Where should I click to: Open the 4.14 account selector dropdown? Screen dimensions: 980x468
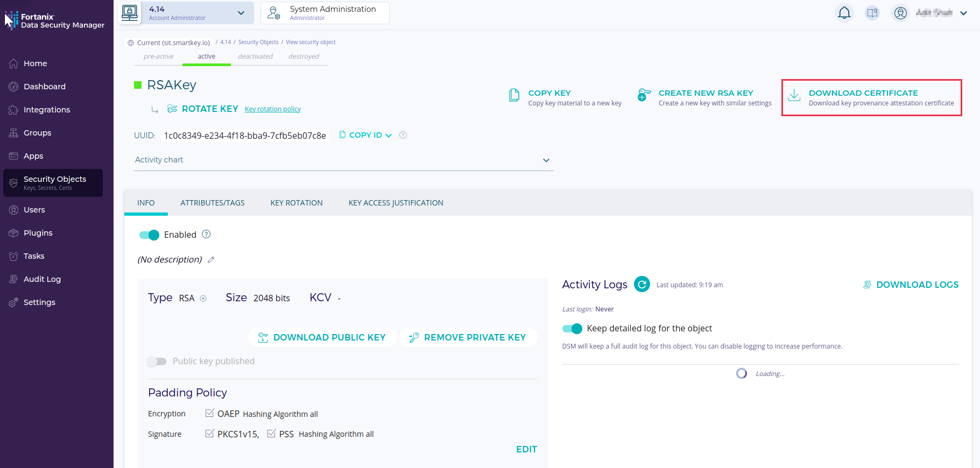pyautogui.click(x=241, y=13)
